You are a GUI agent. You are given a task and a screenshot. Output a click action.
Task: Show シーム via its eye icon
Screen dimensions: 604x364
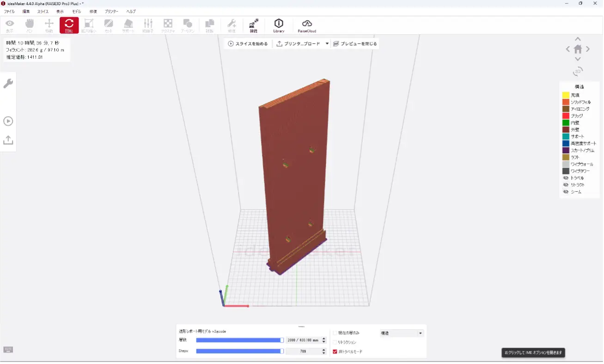566,192
